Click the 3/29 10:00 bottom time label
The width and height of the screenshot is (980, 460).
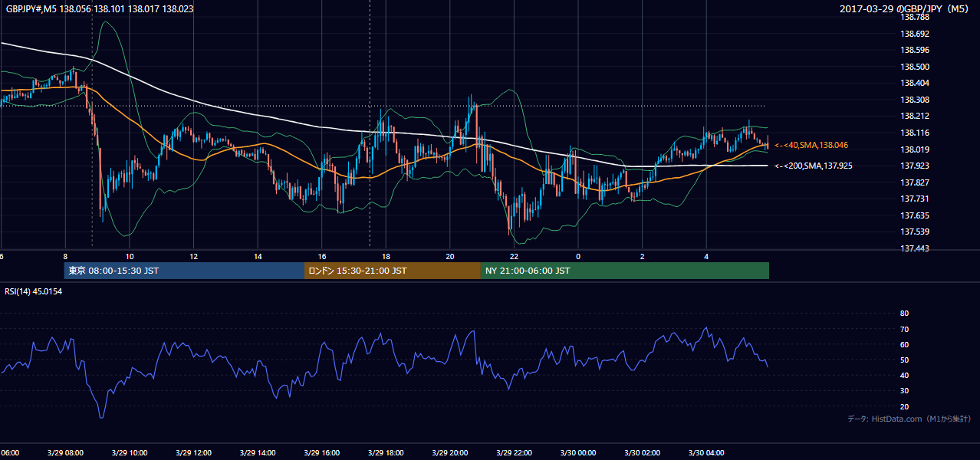130,453
